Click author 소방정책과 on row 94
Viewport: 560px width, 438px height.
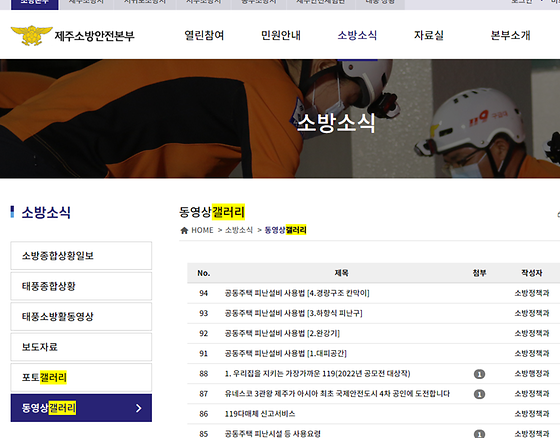click(x=532, y=293)
